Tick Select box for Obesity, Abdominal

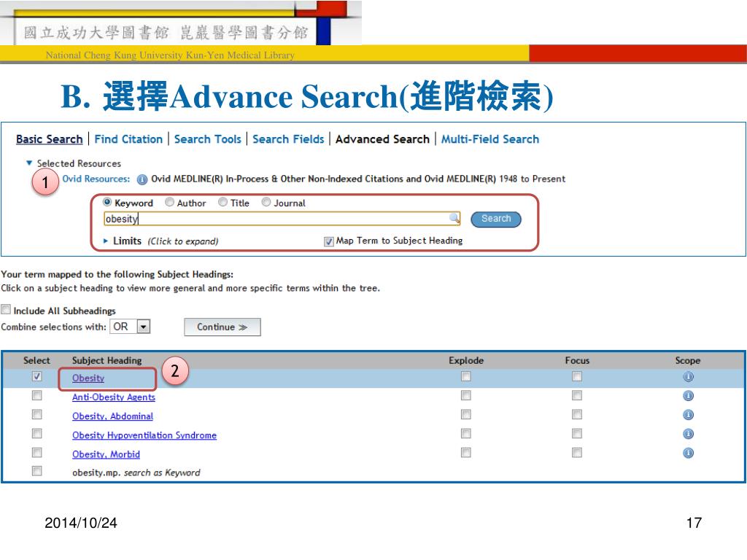tap(36, 414)
